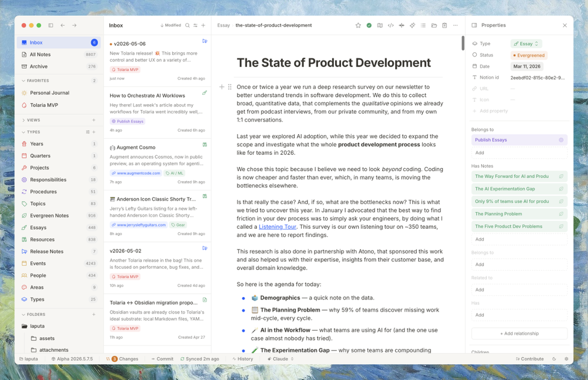
Task: Open the Inbox list filter options
Action: click(x=195, y=25)
